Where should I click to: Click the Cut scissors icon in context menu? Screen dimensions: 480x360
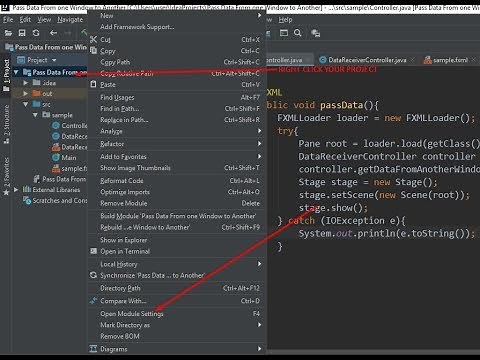(93, 39)
